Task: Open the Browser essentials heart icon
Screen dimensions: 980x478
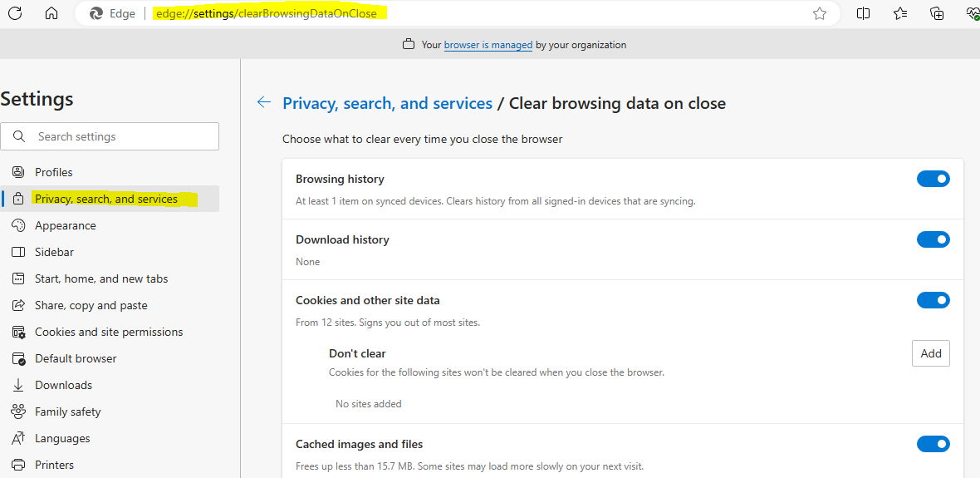Action: pyautogui.click(x=972, y=13)
